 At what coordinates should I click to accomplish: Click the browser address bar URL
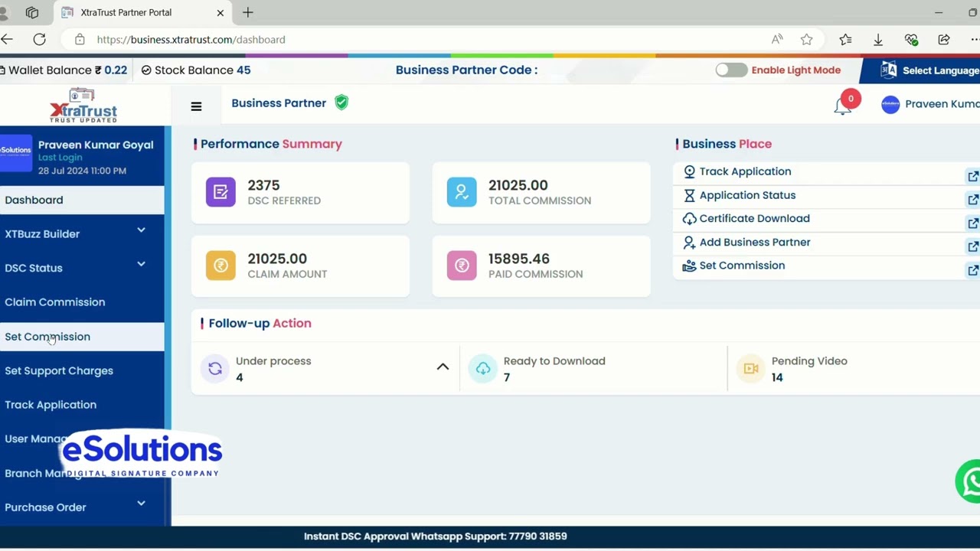191,39
